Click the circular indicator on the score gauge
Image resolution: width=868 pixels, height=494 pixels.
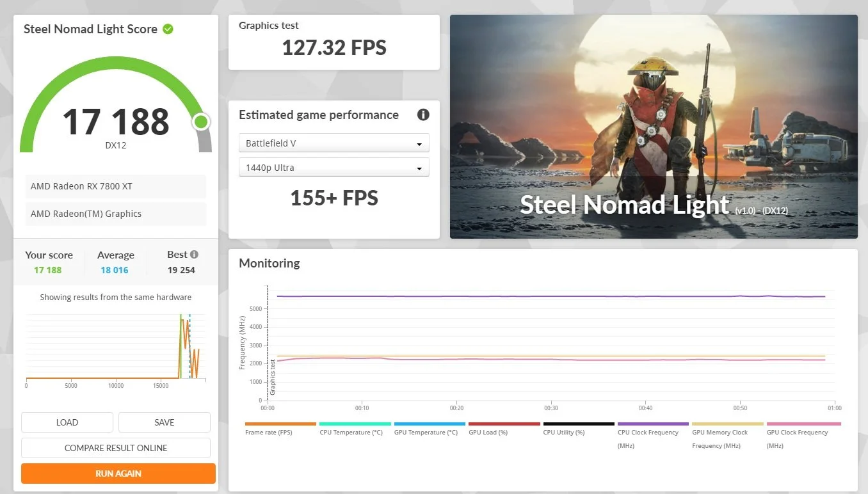coord(201,122)
